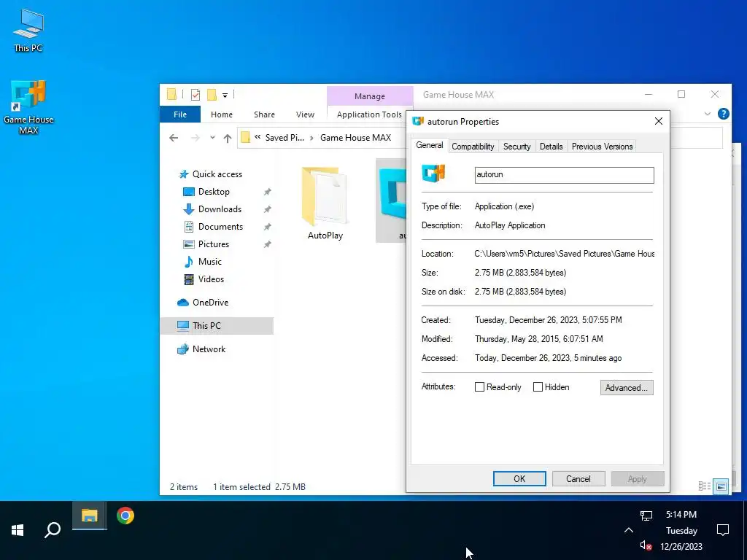This screenshot has height=560, width=747.
Task: Switch to the Home ribbon tab
Action: pos(222,114)
